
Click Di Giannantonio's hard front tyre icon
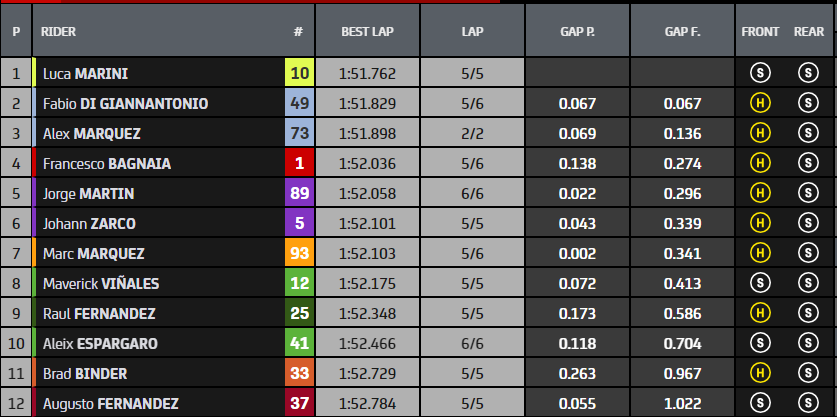point(761,103)
